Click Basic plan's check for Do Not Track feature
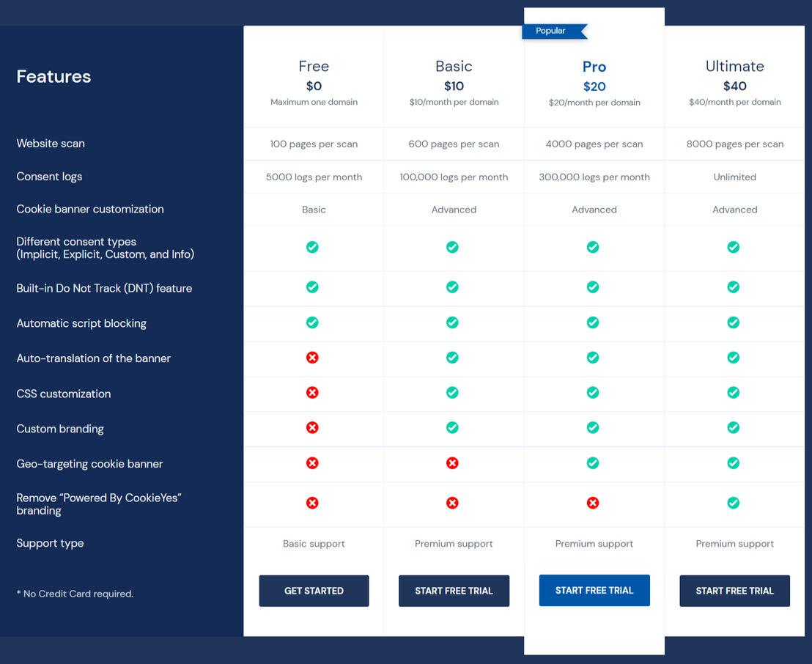 click(x=453, y=287)
